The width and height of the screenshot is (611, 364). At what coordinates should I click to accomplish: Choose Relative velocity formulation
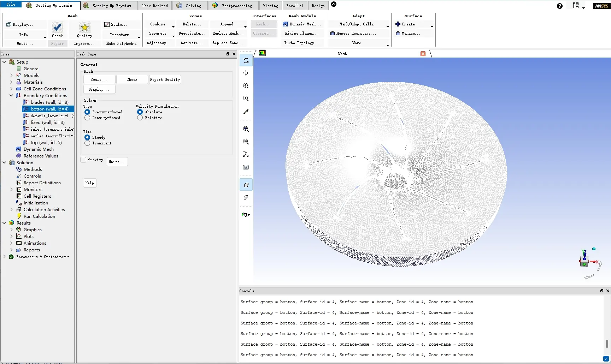[140, 118]
